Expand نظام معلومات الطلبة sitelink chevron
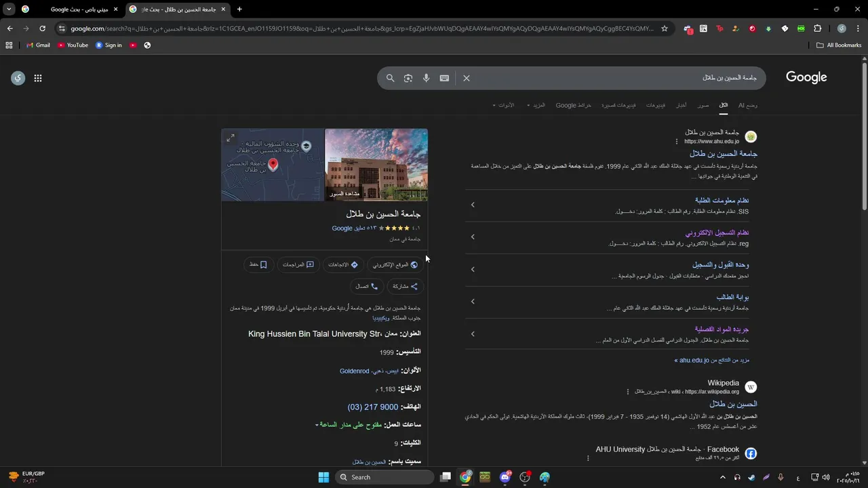 click(x=473, y=205)
